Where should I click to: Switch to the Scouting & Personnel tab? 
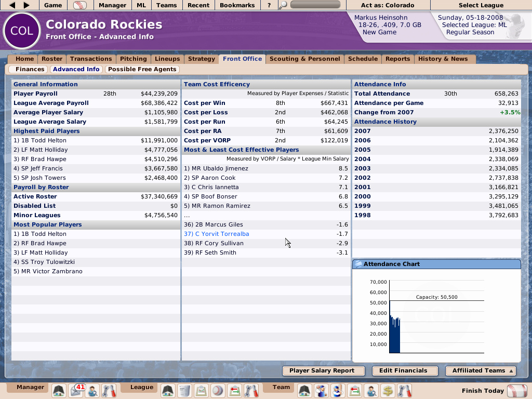click(x=304, y=59)
